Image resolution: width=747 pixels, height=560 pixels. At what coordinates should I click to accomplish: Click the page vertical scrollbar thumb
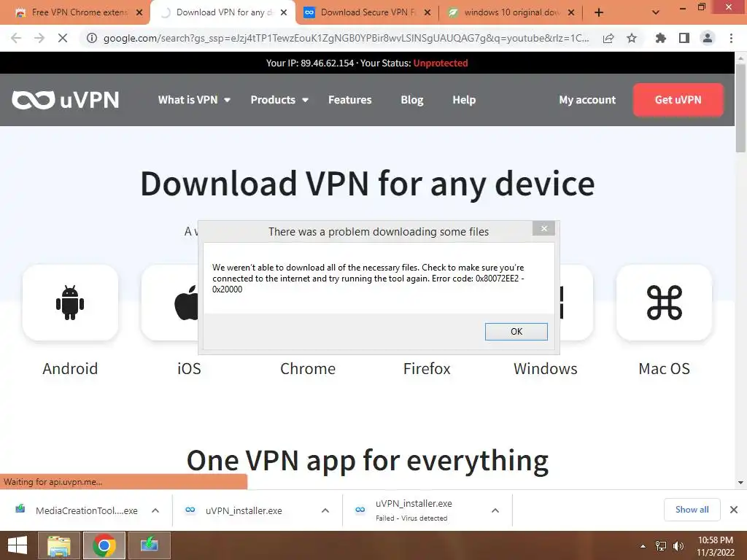point(740,107)
